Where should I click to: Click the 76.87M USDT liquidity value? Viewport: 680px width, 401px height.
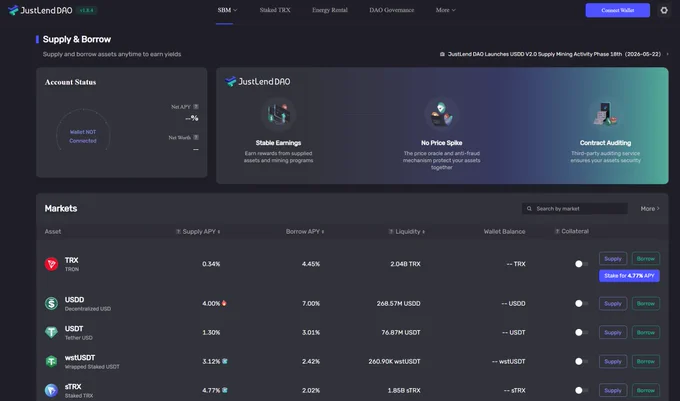(401, 333)
